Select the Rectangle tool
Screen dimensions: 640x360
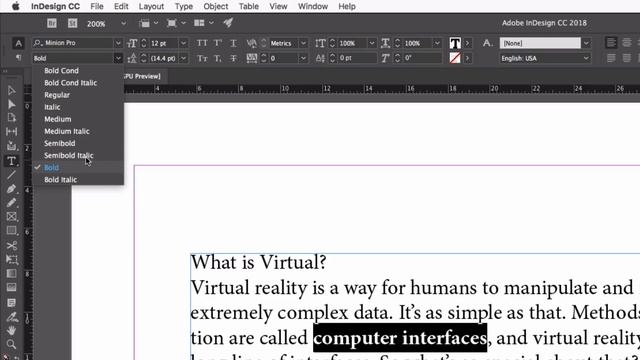[x=11, y=230]
